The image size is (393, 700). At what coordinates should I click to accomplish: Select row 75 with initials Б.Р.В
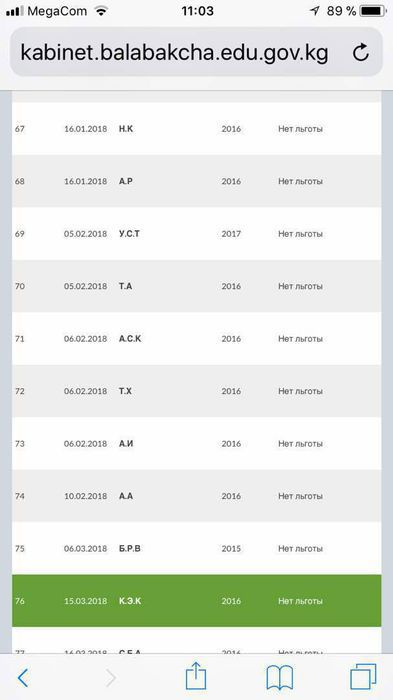196,548
